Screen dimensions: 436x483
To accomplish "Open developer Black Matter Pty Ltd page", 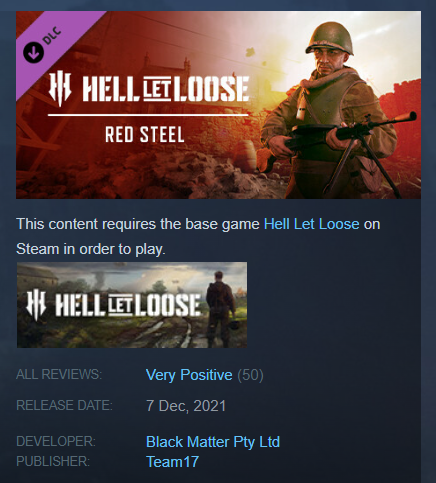I will 213,442.
